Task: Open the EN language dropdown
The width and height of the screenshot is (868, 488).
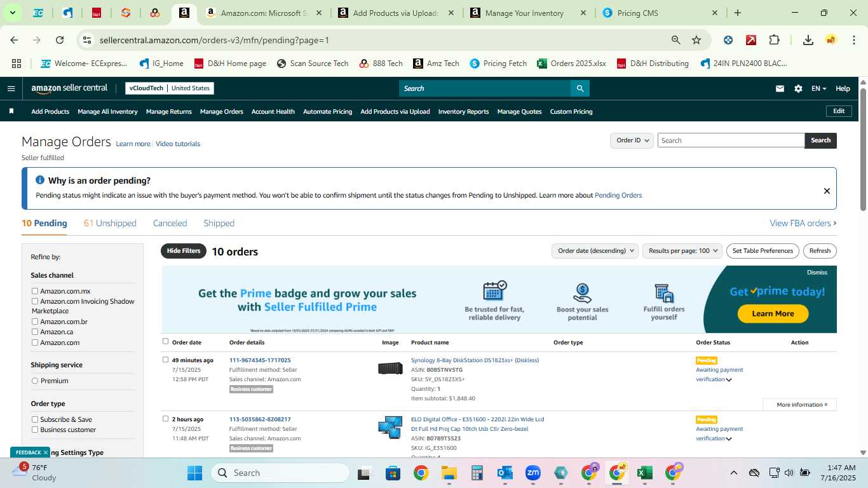Action: pyautogui.click(x=818, y=88)
